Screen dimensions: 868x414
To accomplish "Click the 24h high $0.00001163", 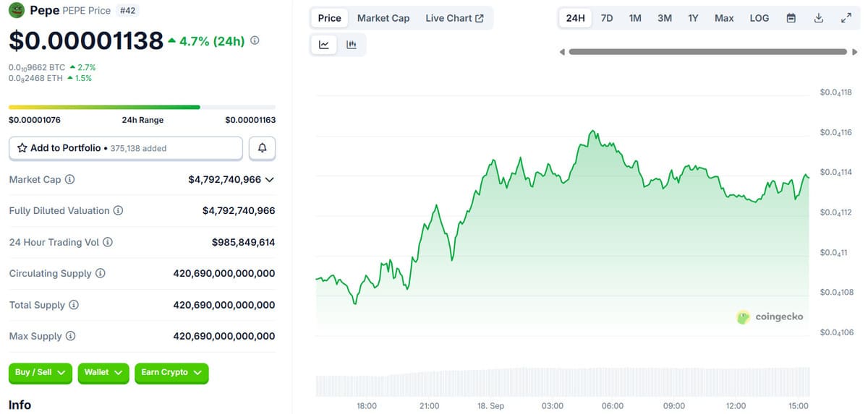I will click(x=250, y=120).
